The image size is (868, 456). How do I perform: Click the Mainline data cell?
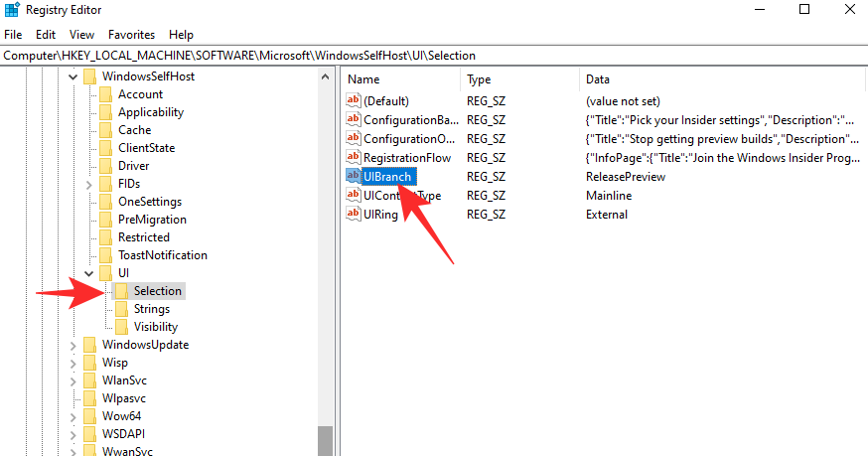(609, 196)
